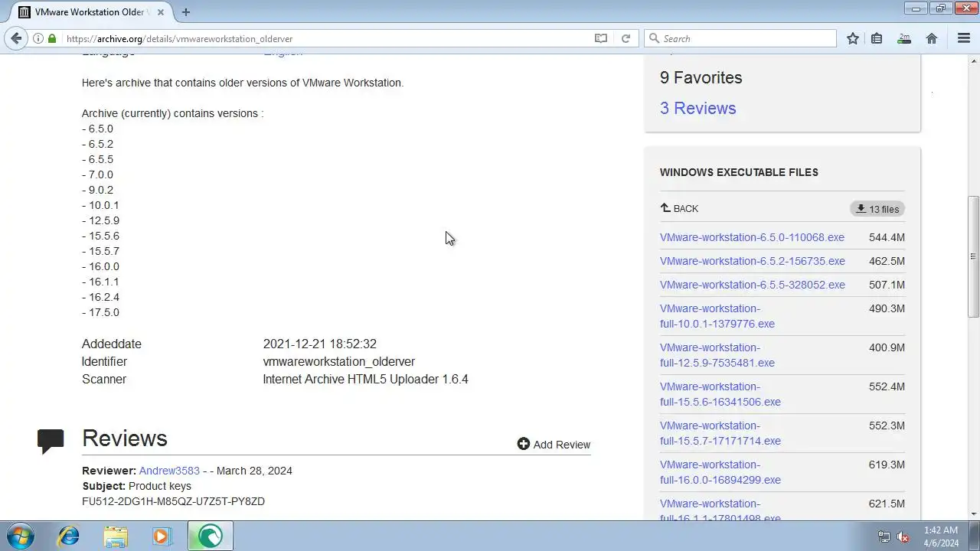
Task: Open site information icon in address bar
Action: pos(38,38)
